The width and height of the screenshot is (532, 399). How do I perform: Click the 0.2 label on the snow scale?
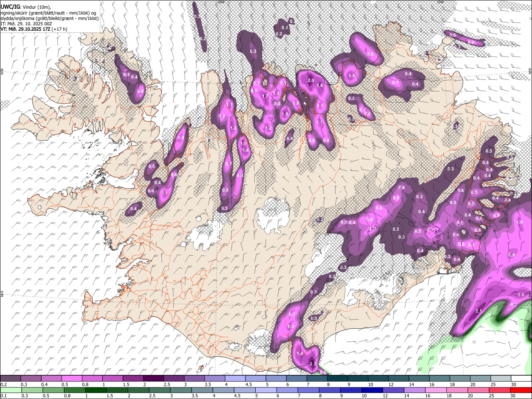[3, 384]
